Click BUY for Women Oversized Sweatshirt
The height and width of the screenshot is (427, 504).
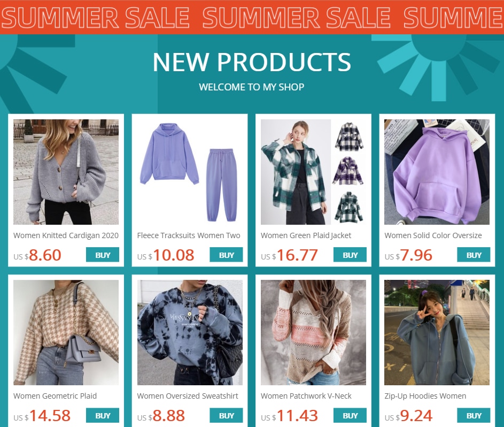click(226, 415)
